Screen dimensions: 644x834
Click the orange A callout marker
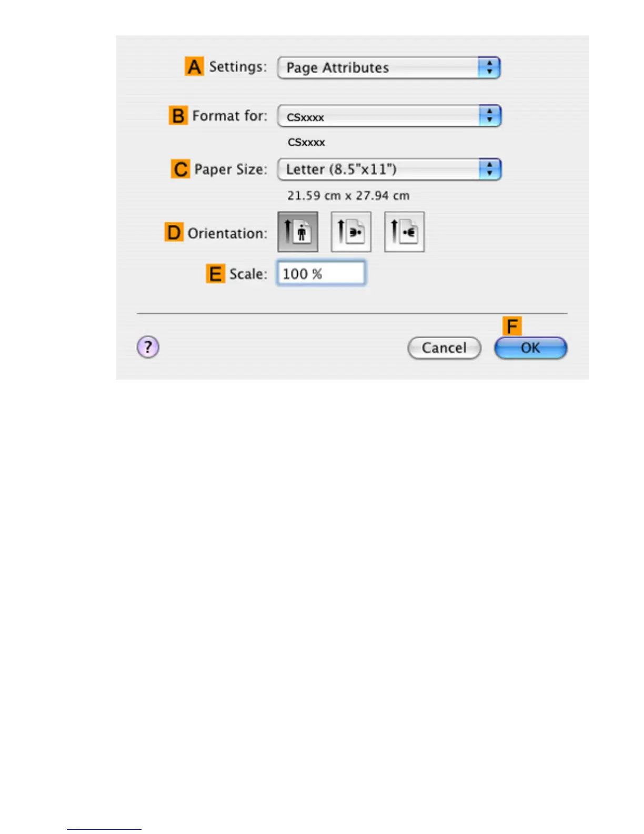click(x=194, y=66)
